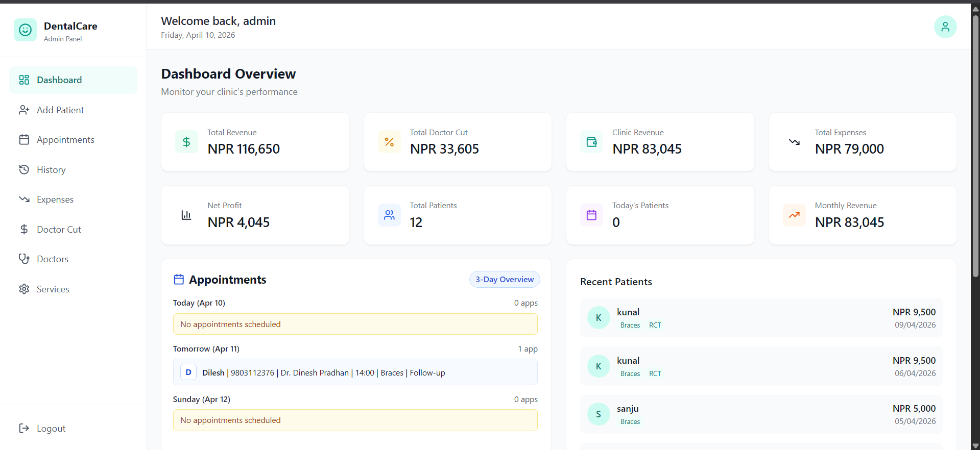Click the D avatar for Dilesh appointment
The image size is (980, 450).
tap(188, 372)
